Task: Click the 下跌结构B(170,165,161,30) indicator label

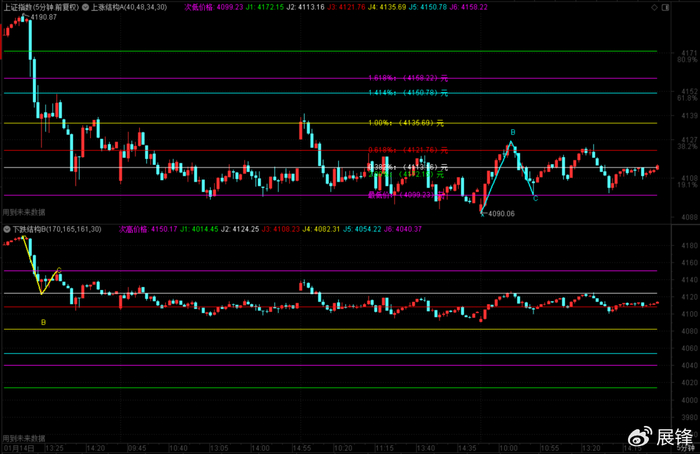Action: (57, 229)
